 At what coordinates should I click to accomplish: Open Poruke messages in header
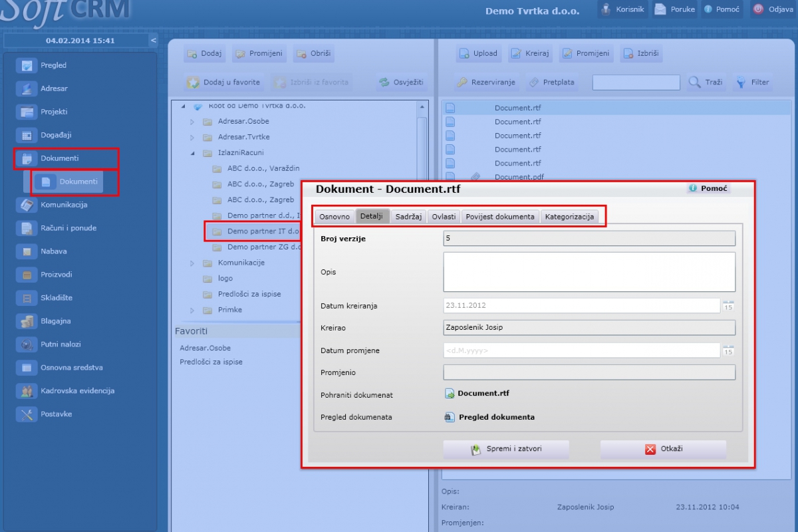674,9
